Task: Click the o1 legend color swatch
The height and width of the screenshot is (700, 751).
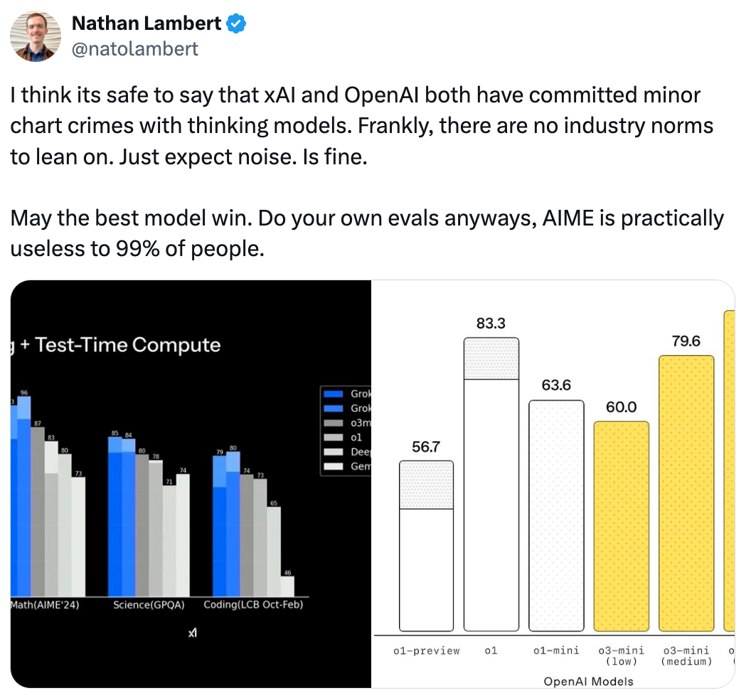Action: coord(333,437)
